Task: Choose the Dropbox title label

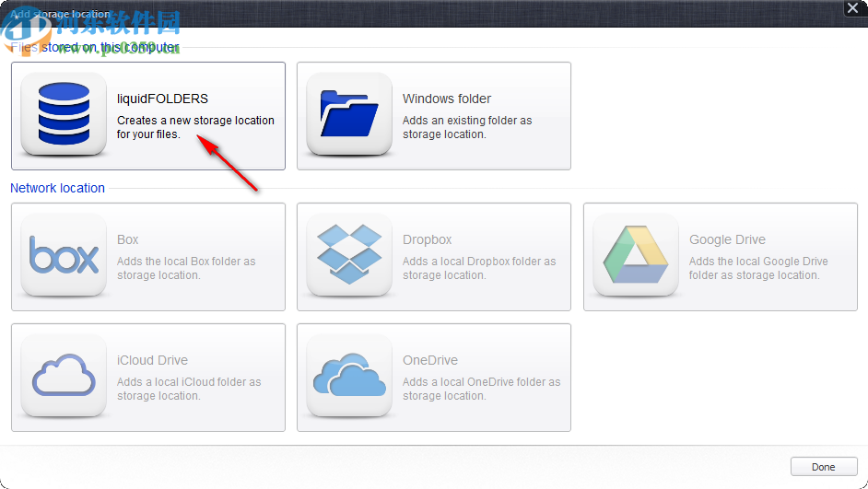Action: click(x=427, y=240)
